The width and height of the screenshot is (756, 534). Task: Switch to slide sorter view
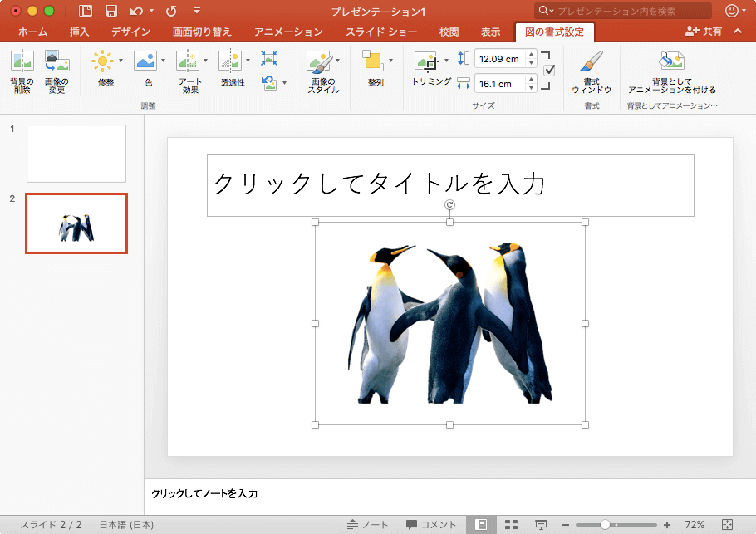pyautogui.click(x=511, y=525)
